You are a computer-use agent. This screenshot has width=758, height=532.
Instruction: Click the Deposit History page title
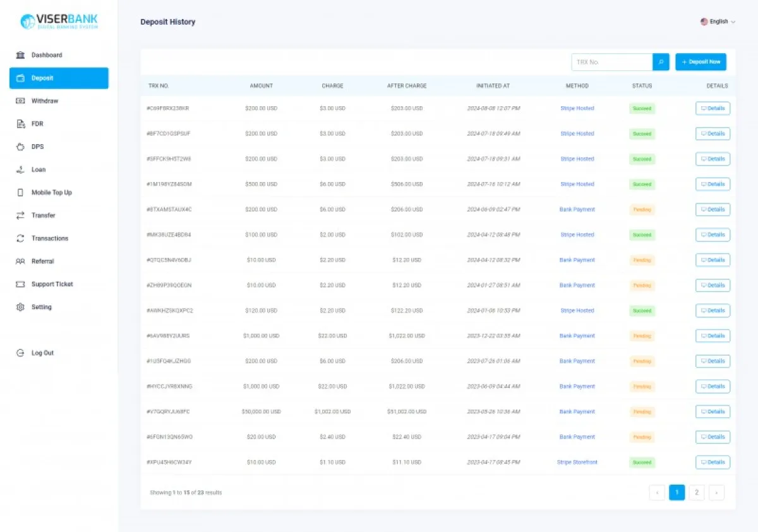pos(168,22)
